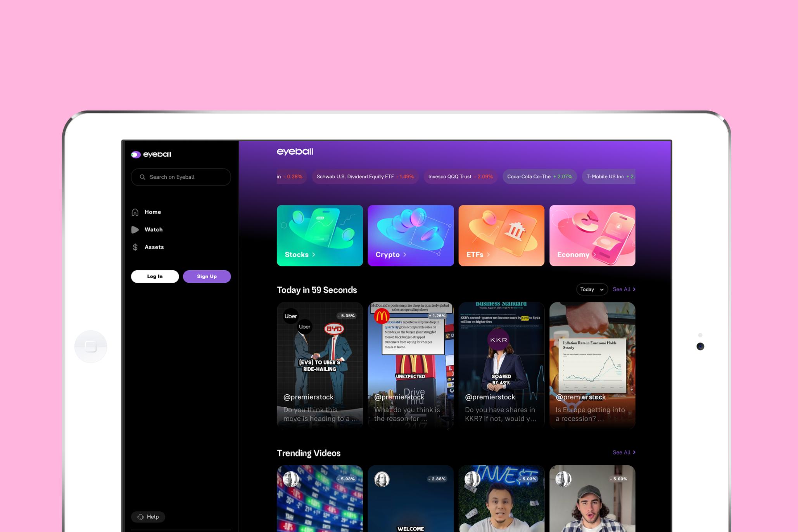Screen dimensions: 798x532
Task: Open the ETFs category card
Action: point(501,235)
